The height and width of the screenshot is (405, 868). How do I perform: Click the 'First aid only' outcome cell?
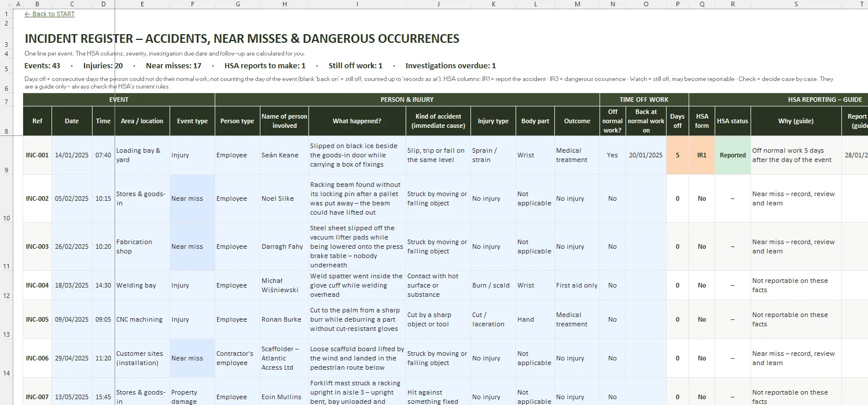pyautogui.click(x=577, y=285)
